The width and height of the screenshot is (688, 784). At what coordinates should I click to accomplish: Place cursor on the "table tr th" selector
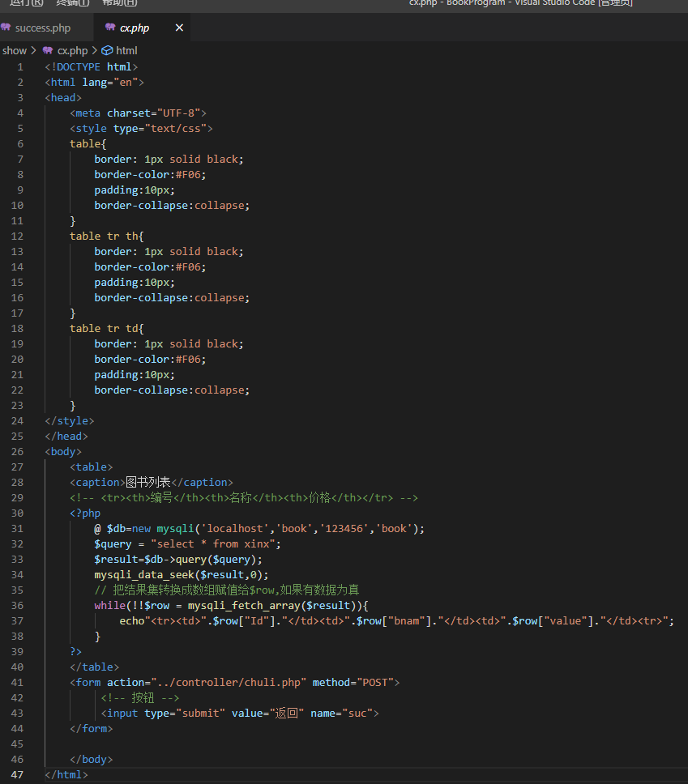104,236
